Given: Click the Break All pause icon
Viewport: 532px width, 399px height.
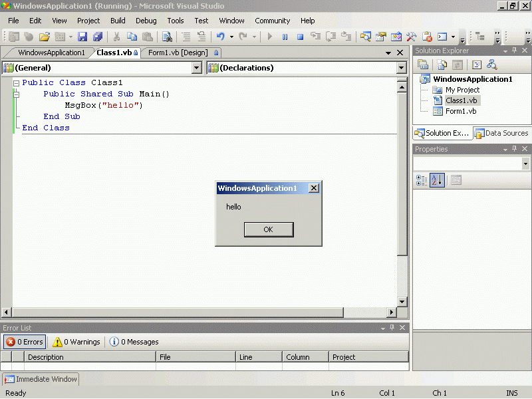Looking at the screenshot, I should [285, 37].
